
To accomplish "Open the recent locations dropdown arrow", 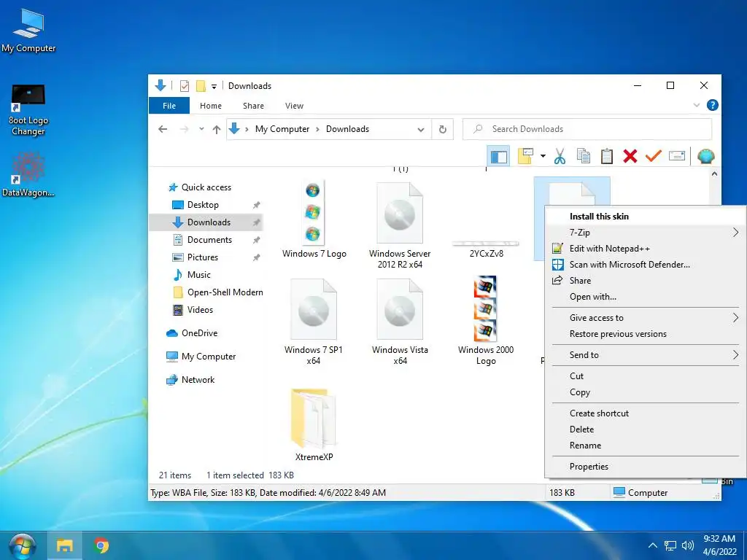I will pos(201,128).
